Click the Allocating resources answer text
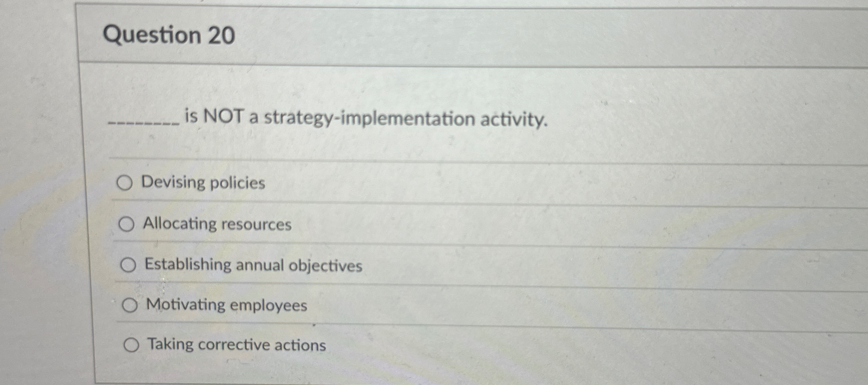Viewport: 868px width, 385px height. click(x=217, y=224)
